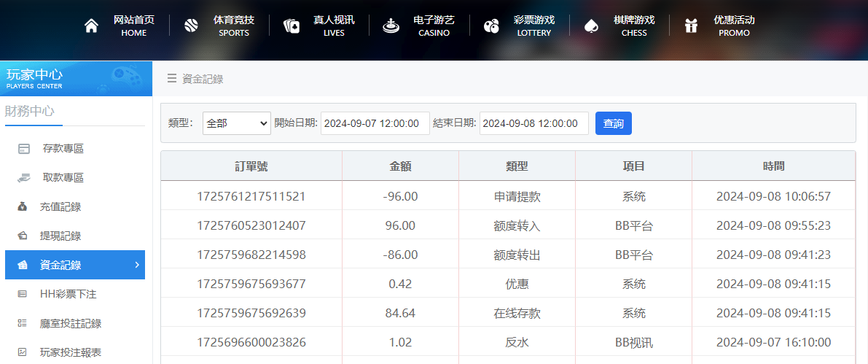Viewport: 868px width, 364px height.
Task: Open 存款專區 in the sidebar
Action: point(63,149)
